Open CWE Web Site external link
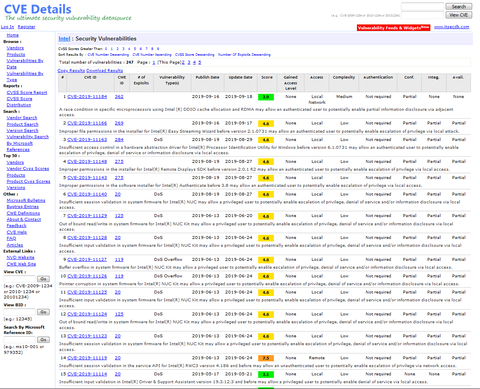Screen dimensions: 480x389 [x=21, y=264]
